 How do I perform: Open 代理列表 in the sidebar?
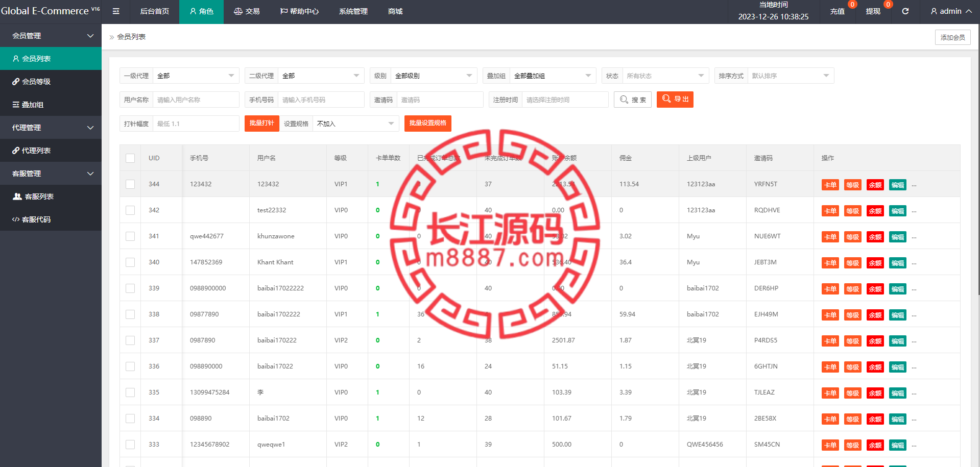click(x=51, y=151)
